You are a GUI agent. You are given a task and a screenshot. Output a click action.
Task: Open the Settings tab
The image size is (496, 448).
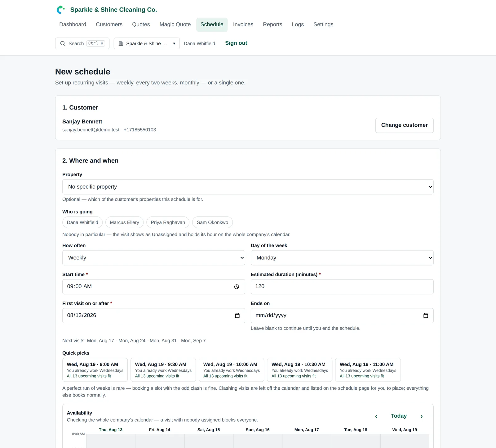pos(323,25)
